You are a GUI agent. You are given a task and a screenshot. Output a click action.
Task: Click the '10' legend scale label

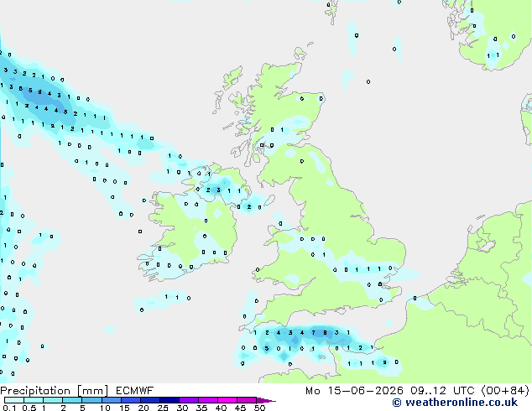[105, 408]
